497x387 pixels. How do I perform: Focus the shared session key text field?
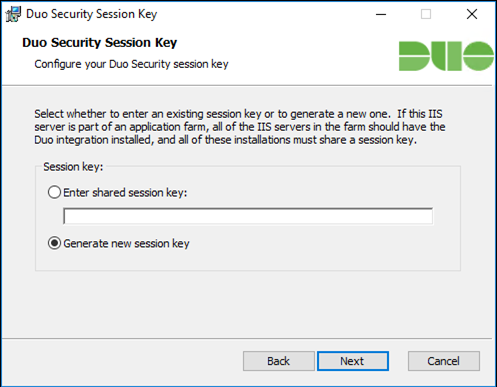pyautogui.click(x=248, y=216)
